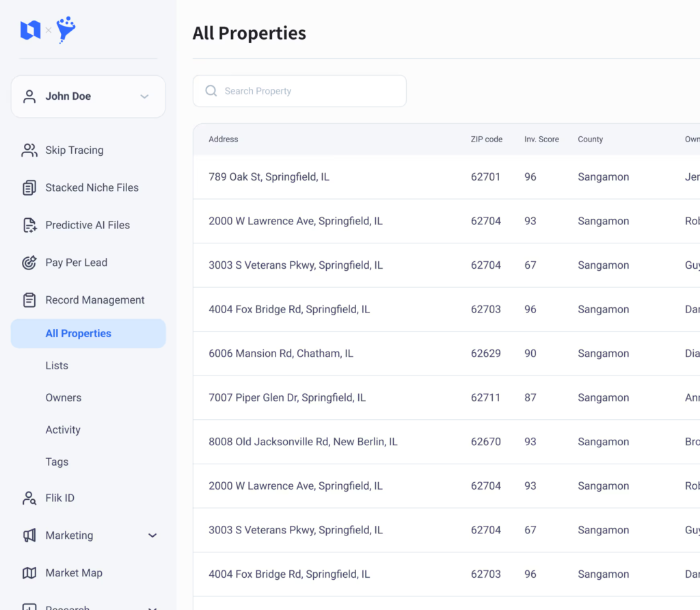Open the Lists submenu item
Viewport: 700px width, 610px height.
[57, 366]
